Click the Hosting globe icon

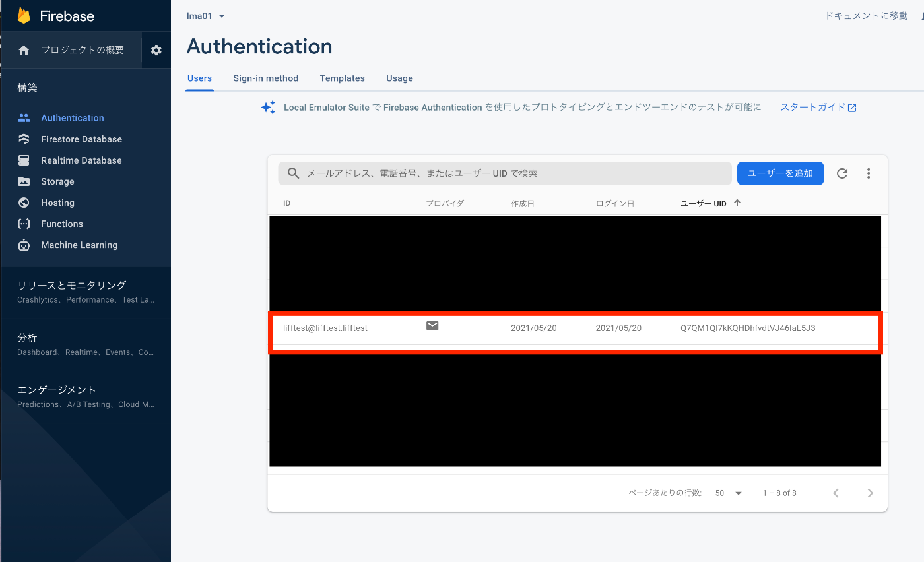pos(24,203)
